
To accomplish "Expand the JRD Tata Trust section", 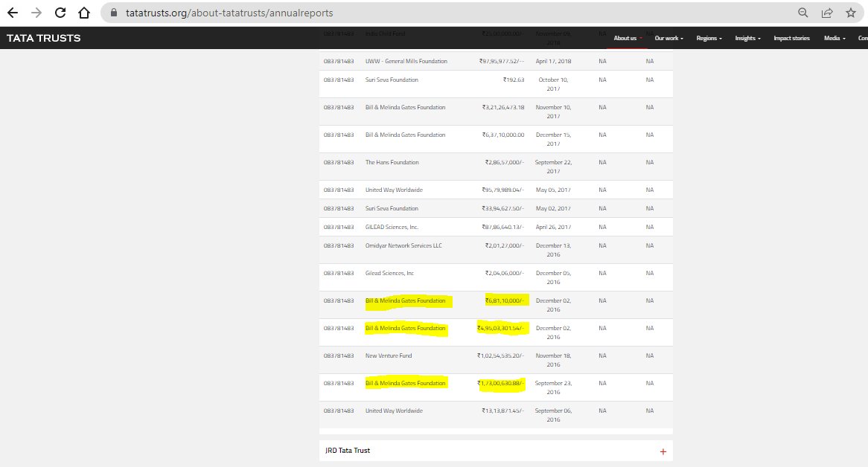I will [496, 451].
